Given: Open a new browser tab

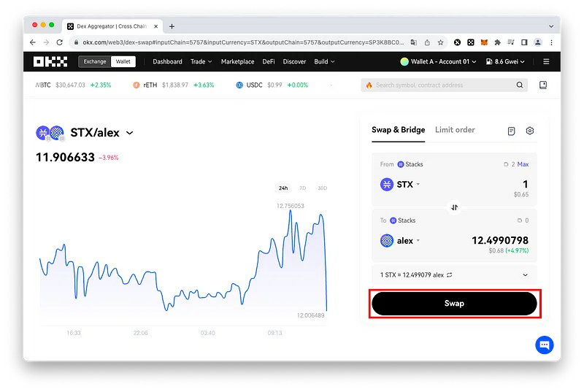Looking at the screenshot, I should click(172, 26).
